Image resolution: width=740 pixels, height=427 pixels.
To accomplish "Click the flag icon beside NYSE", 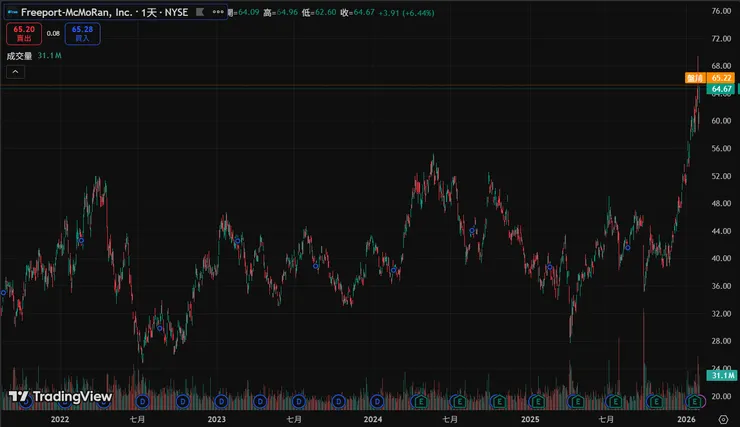I will [200, 12].
